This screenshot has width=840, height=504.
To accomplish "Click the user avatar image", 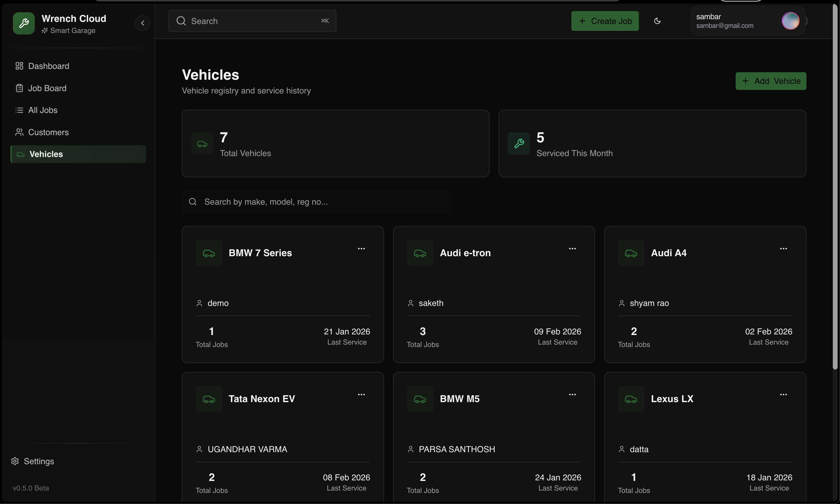I will click(791, 21).
